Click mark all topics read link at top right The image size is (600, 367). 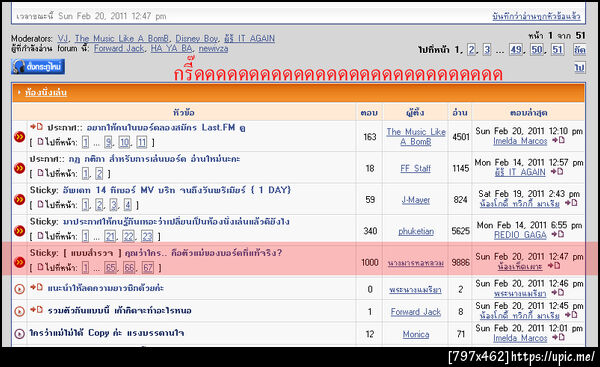tap(536, 16)
